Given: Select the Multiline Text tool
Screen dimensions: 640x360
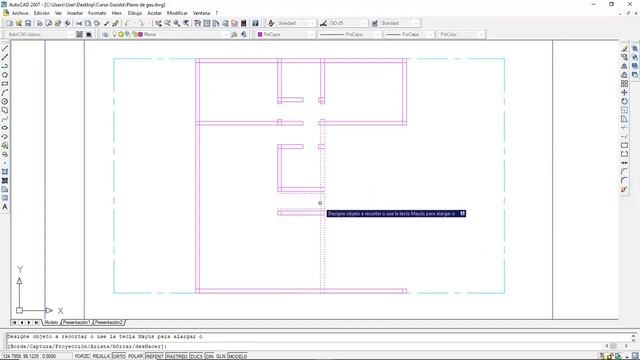Looking at the screenshot, I should tap(5, 207).
